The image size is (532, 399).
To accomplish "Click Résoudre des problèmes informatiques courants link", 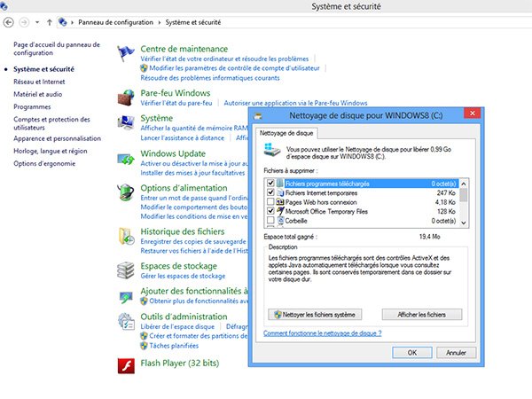I will click(x=210, y=78).
